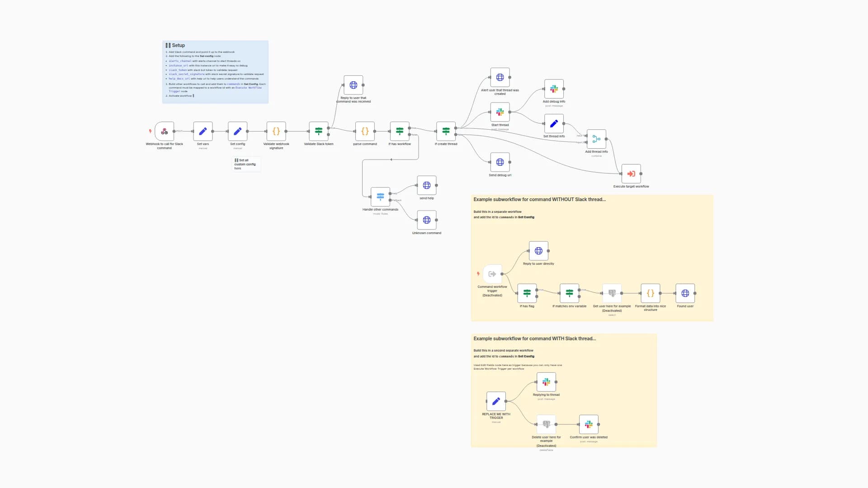Open the If create thread node
The width and height of the screenshot is (868, 488).
(x=446, y=131)
